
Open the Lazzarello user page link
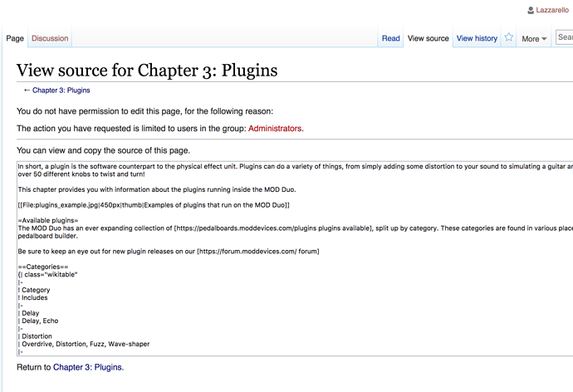552,10
